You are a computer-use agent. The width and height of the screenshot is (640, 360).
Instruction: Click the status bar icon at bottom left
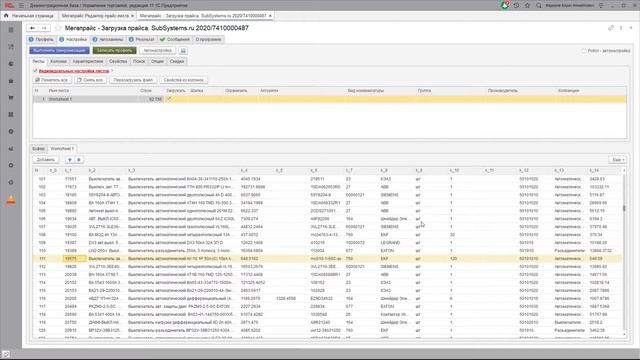(6, 354)
